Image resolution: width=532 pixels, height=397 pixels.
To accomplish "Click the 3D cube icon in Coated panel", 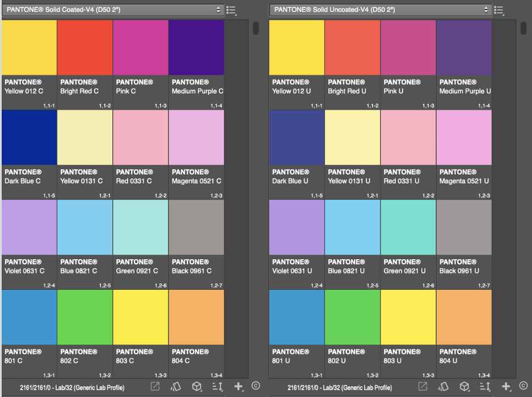I will [197, 386].
